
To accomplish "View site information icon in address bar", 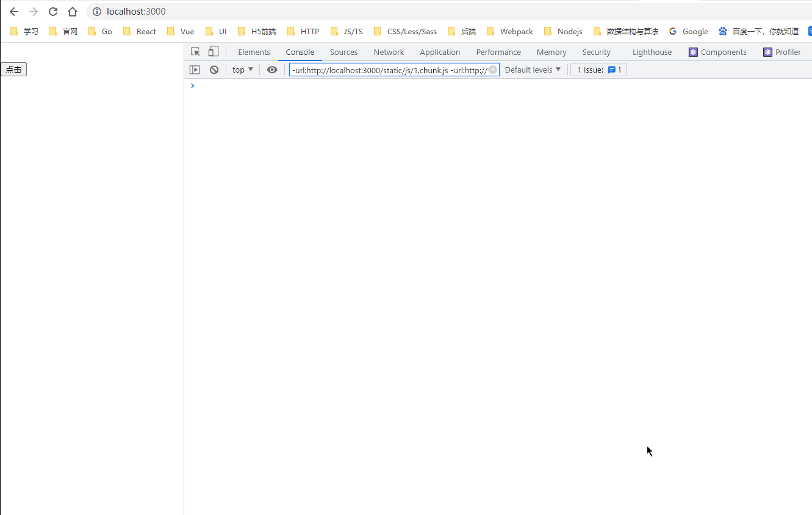I will coord(96,12).
